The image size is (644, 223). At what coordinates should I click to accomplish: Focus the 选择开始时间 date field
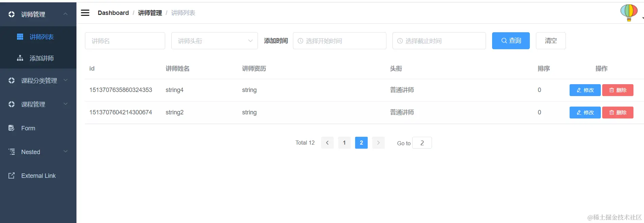point(340,41)
